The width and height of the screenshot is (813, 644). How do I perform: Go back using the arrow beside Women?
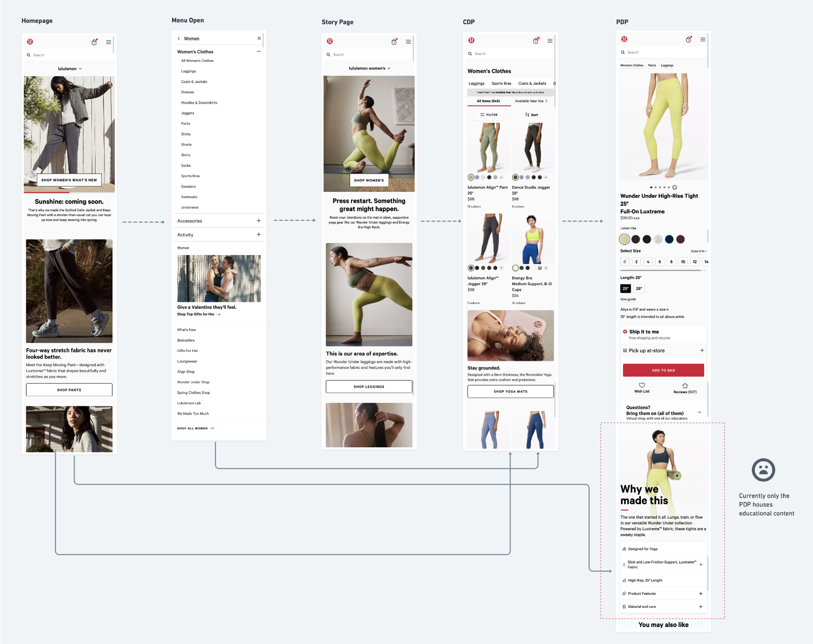[x=179, y=39]
